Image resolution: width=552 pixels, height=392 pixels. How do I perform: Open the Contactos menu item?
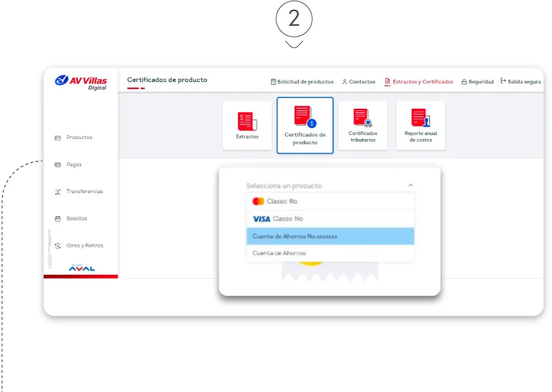[x=358, y=82]
